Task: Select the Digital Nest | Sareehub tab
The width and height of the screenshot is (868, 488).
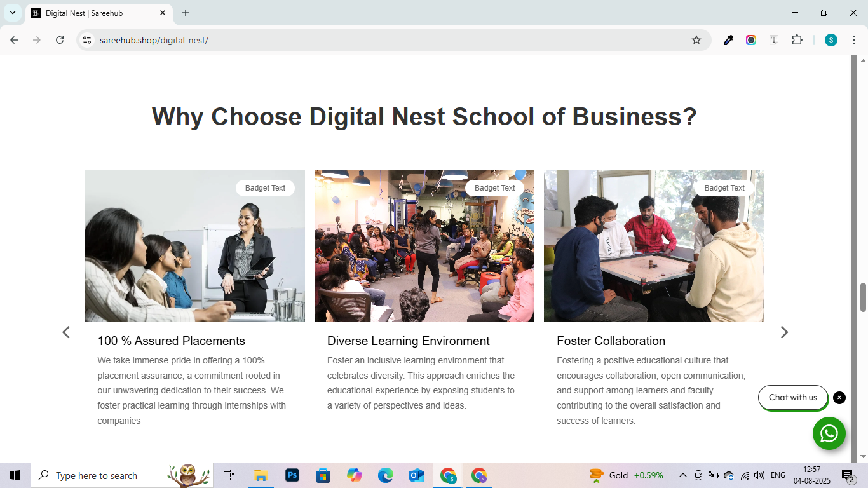Action: [x=95, y=13]
